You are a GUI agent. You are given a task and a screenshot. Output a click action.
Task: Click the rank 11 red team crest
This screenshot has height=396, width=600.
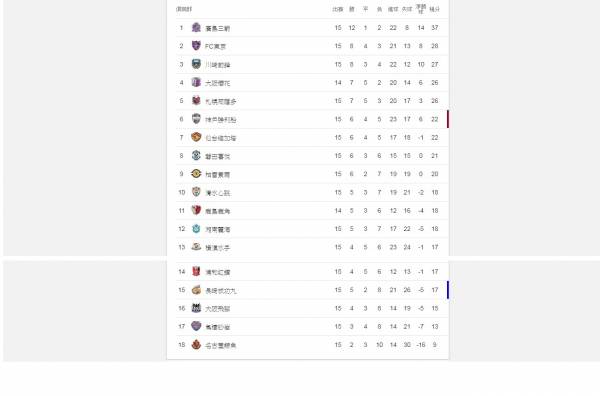point(196,210)
